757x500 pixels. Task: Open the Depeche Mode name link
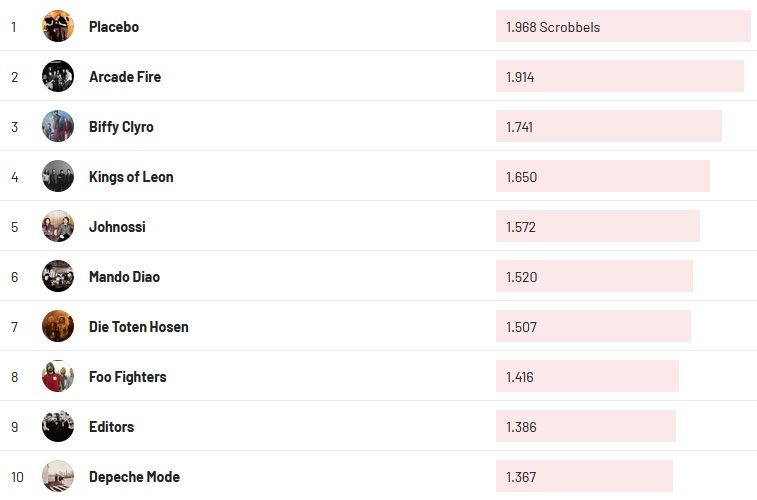pos(134,477)
